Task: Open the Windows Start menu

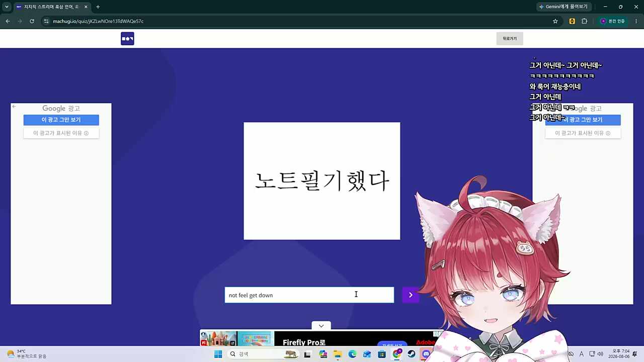Action: tap(218, 354)
